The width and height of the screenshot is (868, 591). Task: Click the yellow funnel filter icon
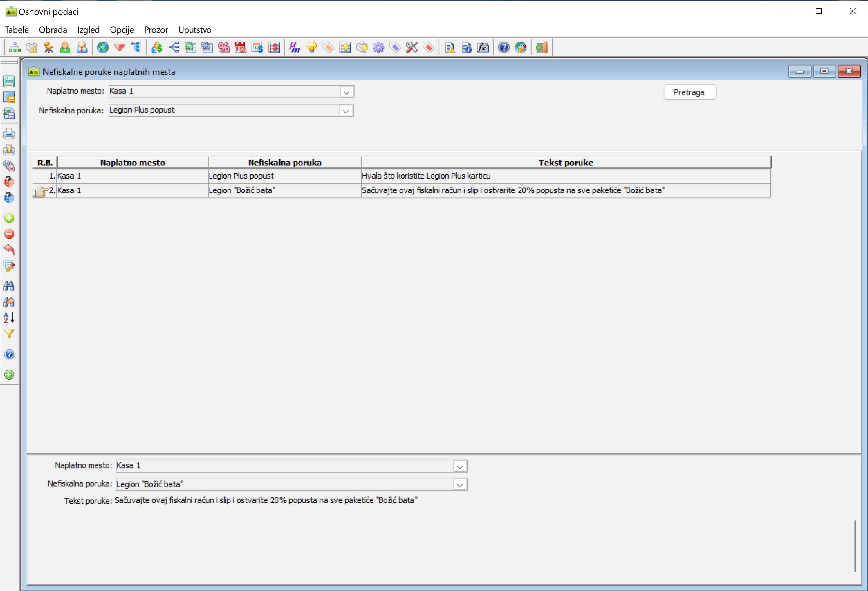pos(9,334)
